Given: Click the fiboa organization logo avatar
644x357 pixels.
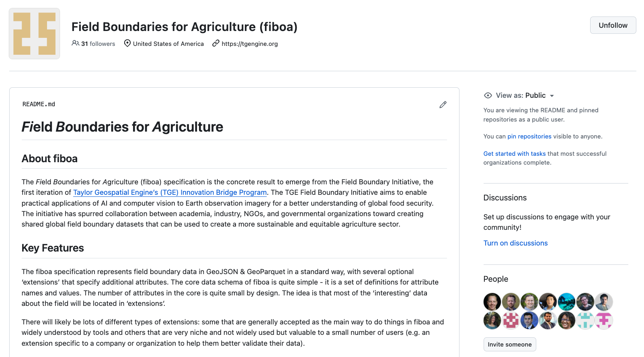Looking at the screenshot, I should click(35, 34).
